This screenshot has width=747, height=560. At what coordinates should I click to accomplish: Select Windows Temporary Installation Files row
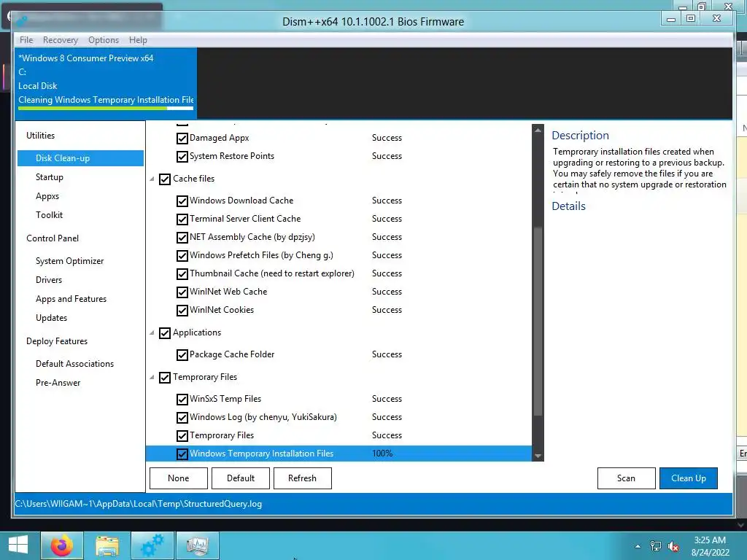pyautogui.click(x=338, y=454)
